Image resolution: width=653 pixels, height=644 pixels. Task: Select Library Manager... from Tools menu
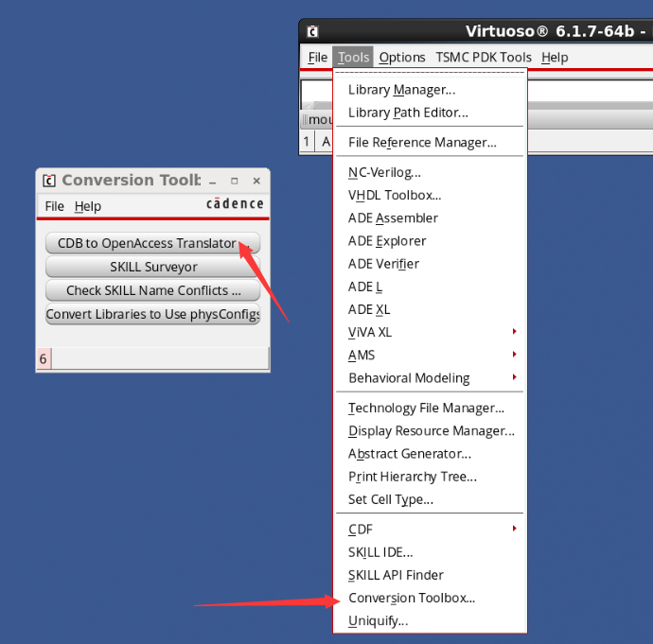[x=430, y=90]
